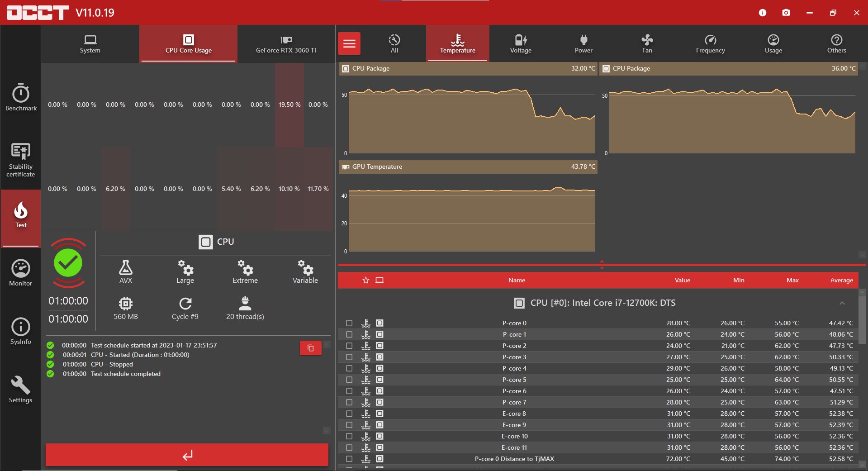Click chip icon for P-core 7 row
868x471 pixels.
379,402
